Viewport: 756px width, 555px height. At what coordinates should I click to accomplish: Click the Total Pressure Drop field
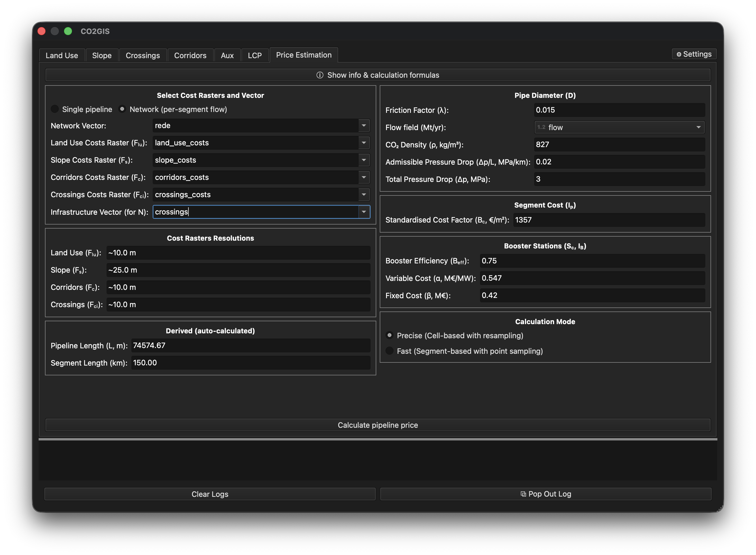(619, 179)
